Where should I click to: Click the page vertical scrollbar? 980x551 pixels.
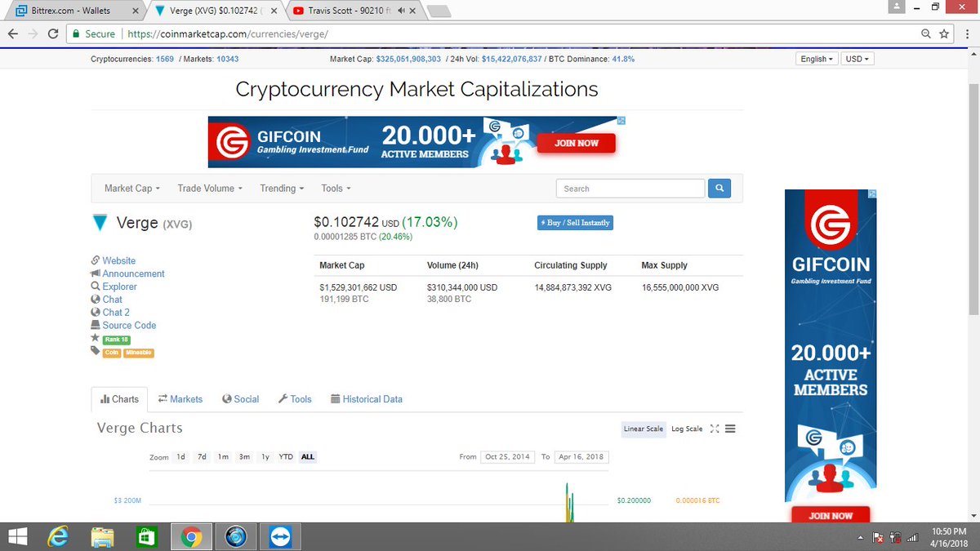pyautogui.click(x=973, y=198)
